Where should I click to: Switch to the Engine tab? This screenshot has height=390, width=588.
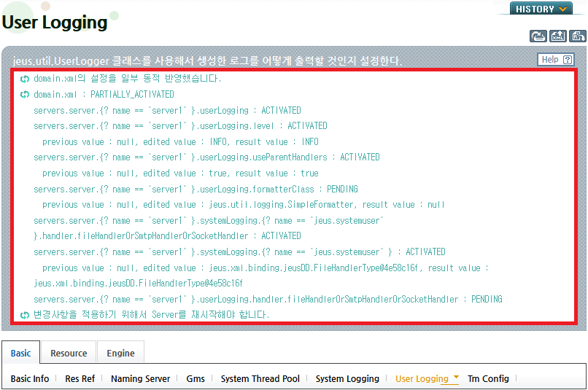pos(120,353)
